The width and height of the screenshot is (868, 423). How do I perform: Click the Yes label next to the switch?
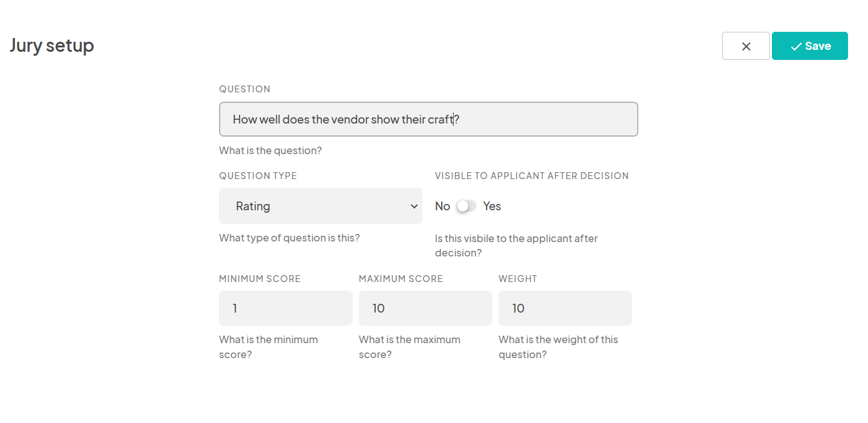click(x=492, y=205)
